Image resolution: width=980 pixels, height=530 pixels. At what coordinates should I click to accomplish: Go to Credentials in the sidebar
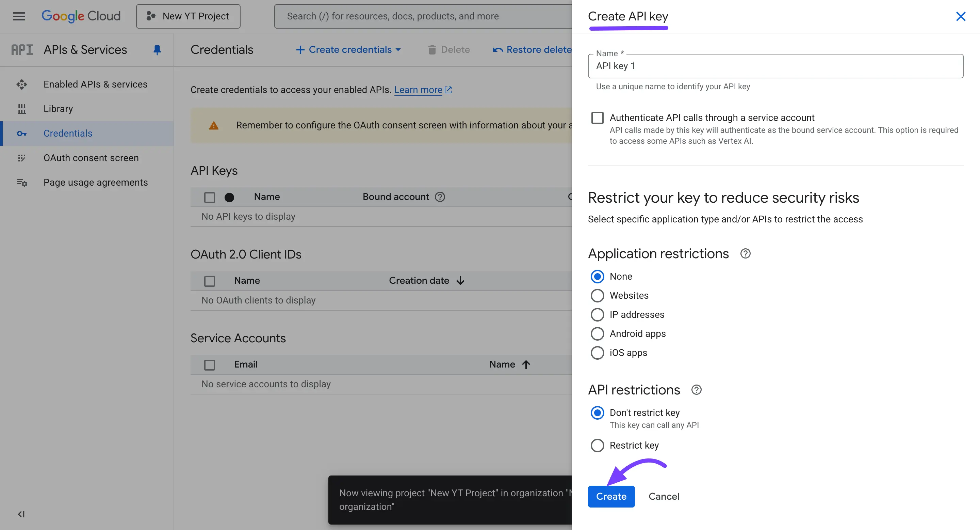pyautogui.click(x=68, y=133)
